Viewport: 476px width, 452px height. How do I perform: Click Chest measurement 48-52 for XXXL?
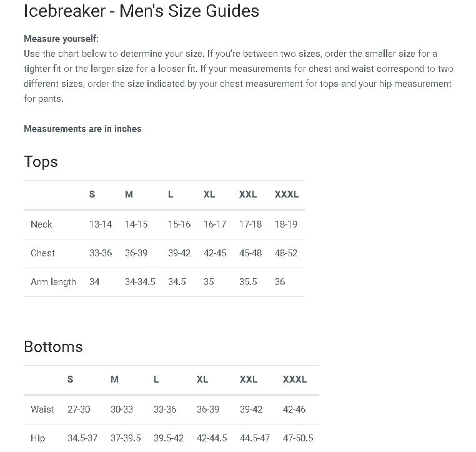pos(286,253)
